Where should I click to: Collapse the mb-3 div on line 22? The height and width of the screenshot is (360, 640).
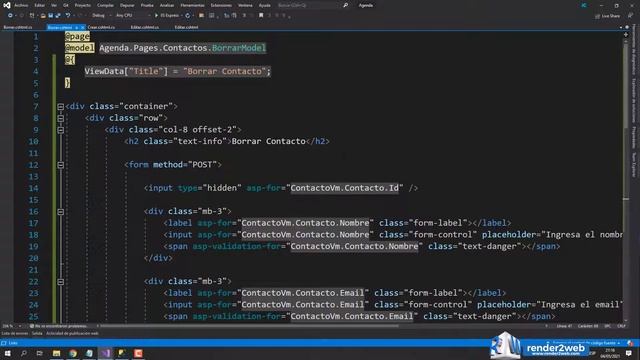(60, 282)
